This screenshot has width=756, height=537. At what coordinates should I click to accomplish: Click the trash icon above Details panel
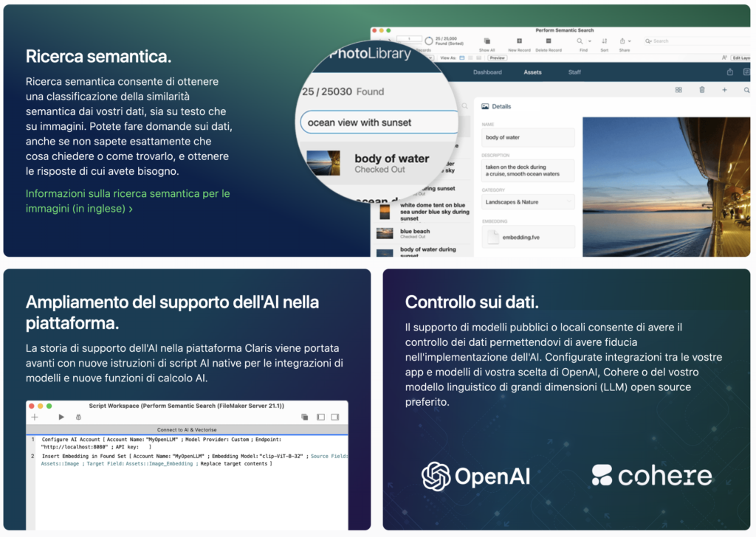(702, 90)
